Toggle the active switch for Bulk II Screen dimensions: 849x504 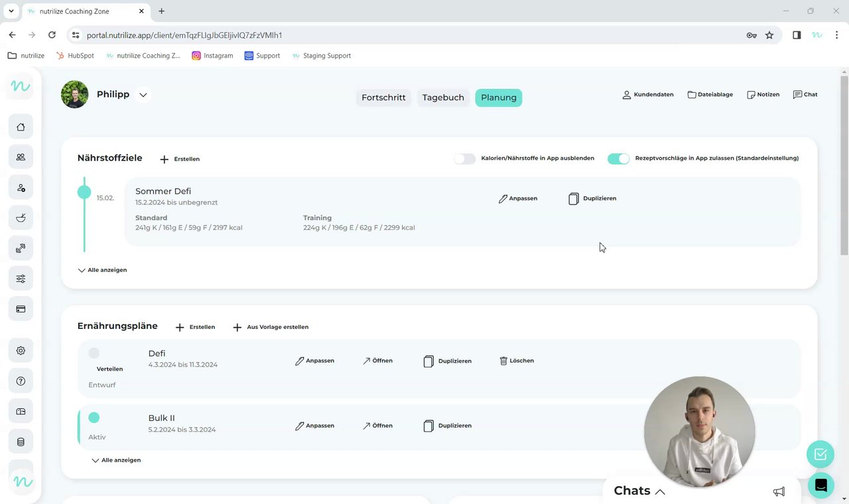coord(94,418)
